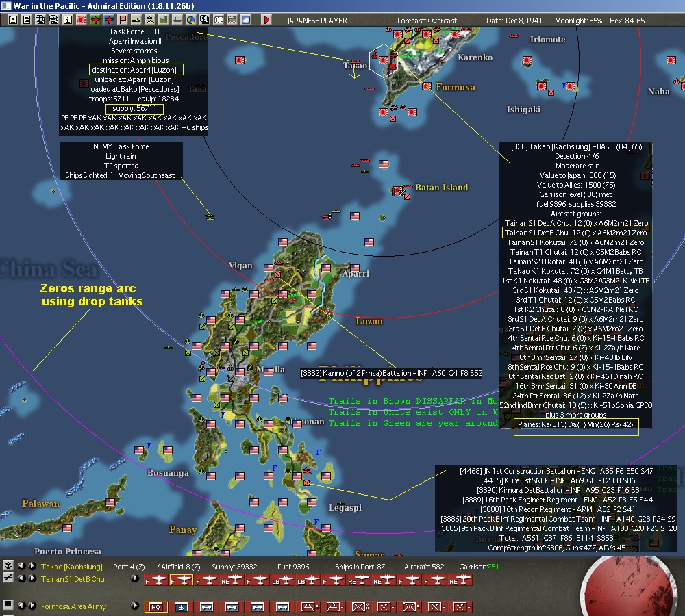
Task: Click the orange flag toolbar icon
Action: pos(123,20)
